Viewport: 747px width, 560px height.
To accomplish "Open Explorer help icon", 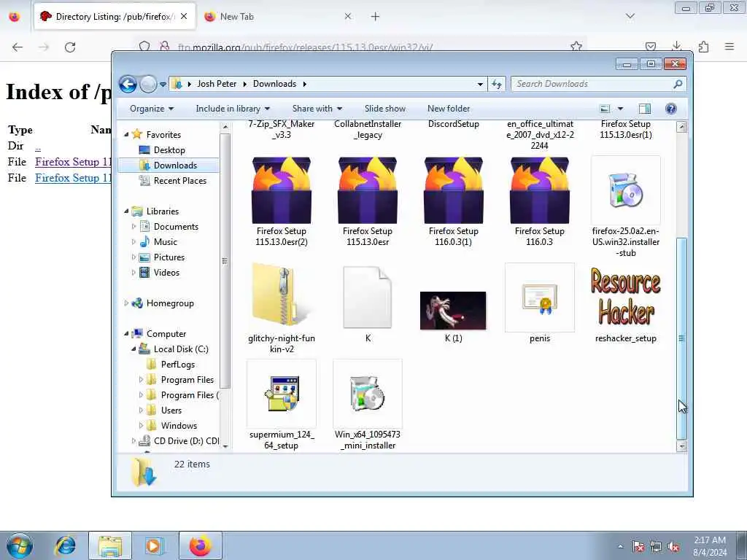I will 671,109.
